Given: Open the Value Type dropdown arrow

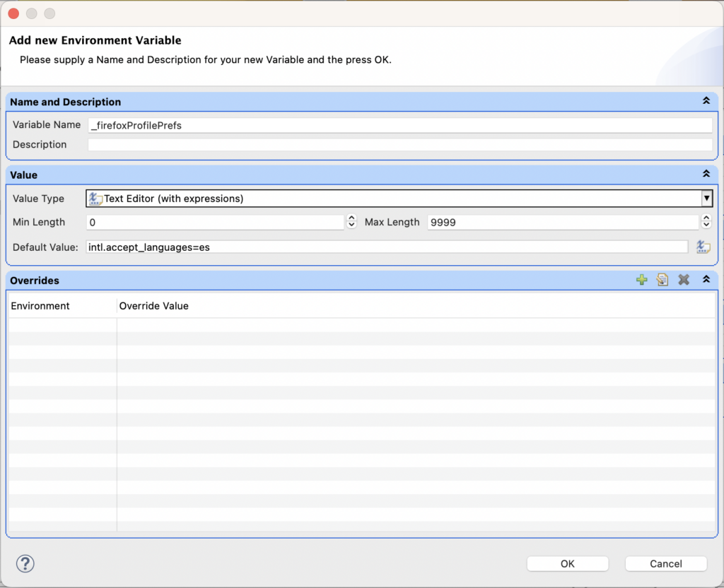Looking at the screenshot, I should click(x=706, y=199).
